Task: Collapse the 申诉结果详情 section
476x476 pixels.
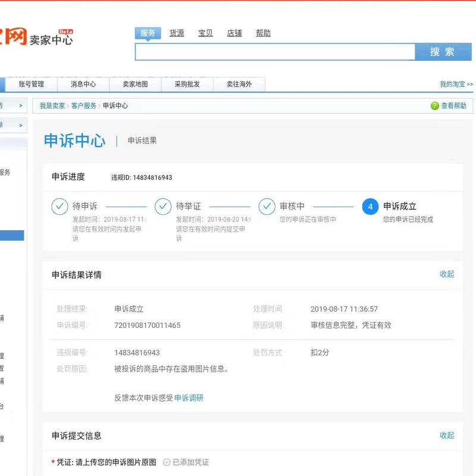Action: tap(447, 274)
